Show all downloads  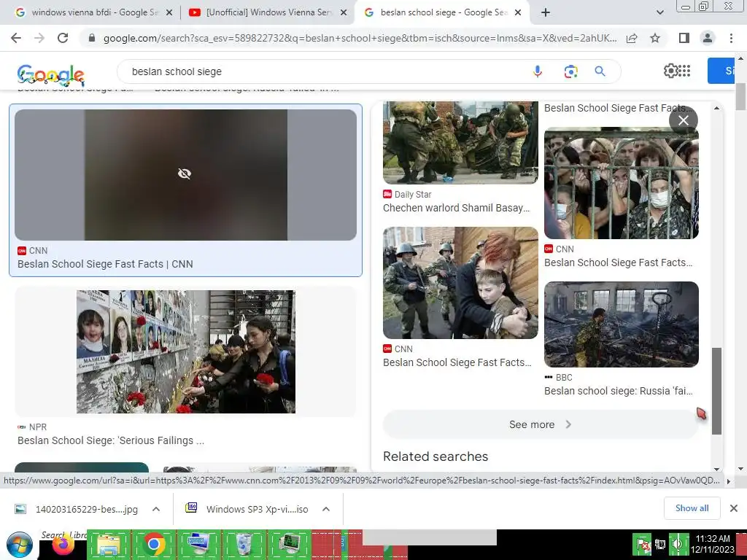coord(692,508)
